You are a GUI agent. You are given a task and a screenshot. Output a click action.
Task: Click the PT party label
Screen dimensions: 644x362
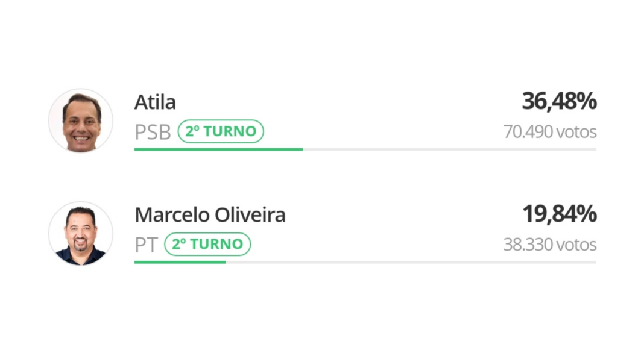pos(146,245)
